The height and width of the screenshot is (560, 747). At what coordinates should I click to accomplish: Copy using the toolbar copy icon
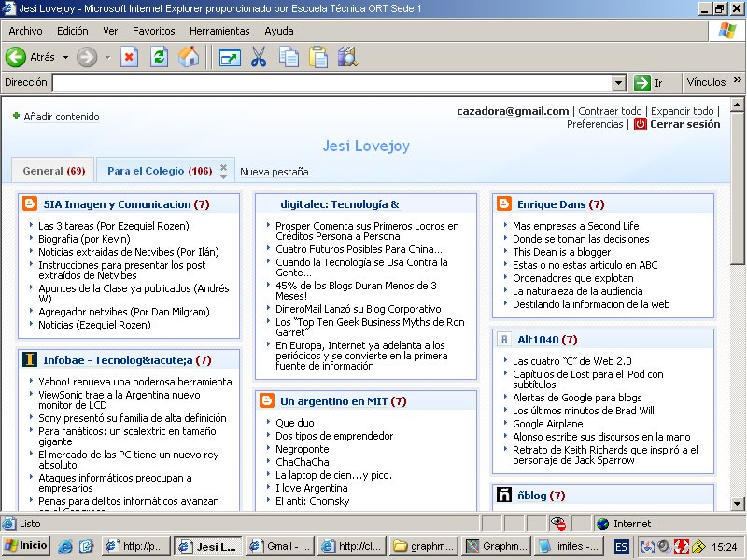289,57
